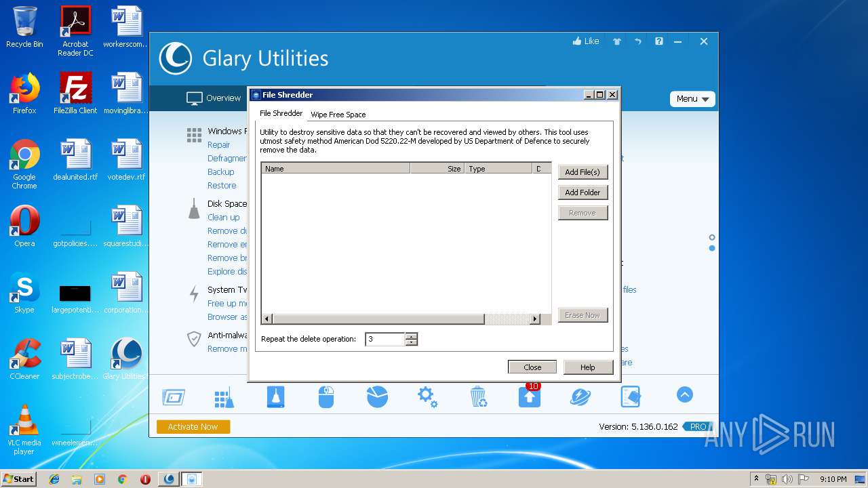Open VLC media player desktop shortcut
The width and height of the screenshot is (868, 488).
click(24, 430)
